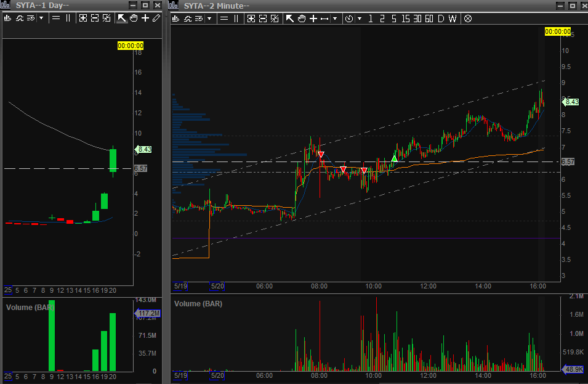Switch chart to 2 minute interval
Viewport: 588px width, 384px height.
(382, 18)
